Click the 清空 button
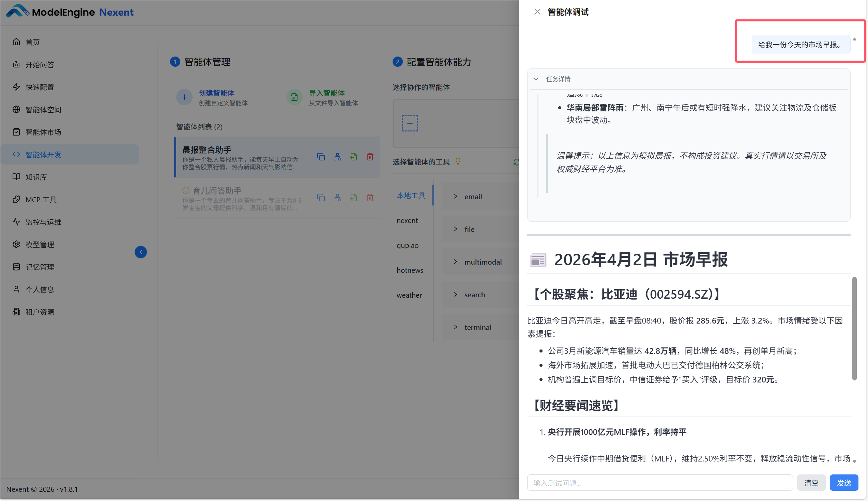The width and height of the screenshot is (868, 501). [x=811, y=483]
